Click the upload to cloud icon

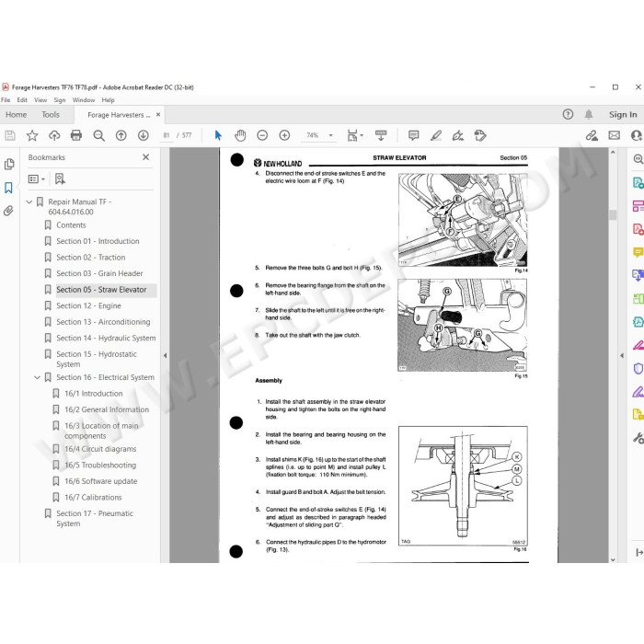54,135
